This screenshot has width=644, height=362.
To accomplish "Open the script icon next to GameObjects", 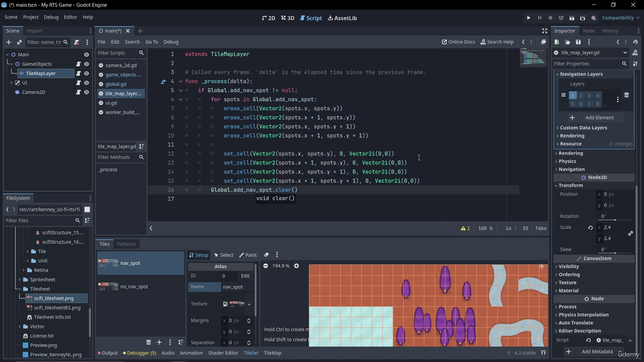I will coord(78,64).
